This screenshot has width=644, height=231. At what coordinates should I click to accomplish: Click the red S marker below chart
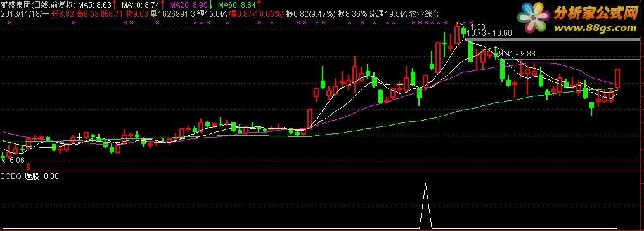[x=29, y=167]
